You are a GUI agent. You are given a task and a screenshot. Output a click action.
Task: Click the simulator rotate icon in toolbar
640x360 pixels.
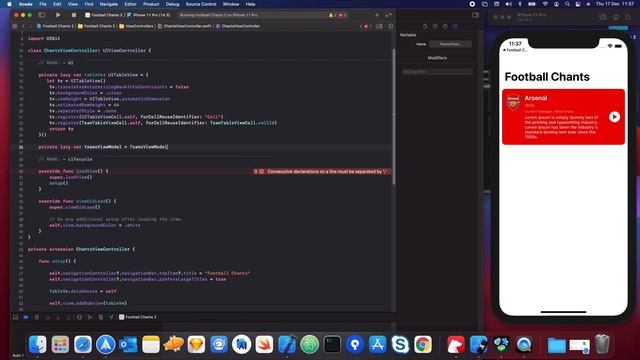(x=628, y=17)
